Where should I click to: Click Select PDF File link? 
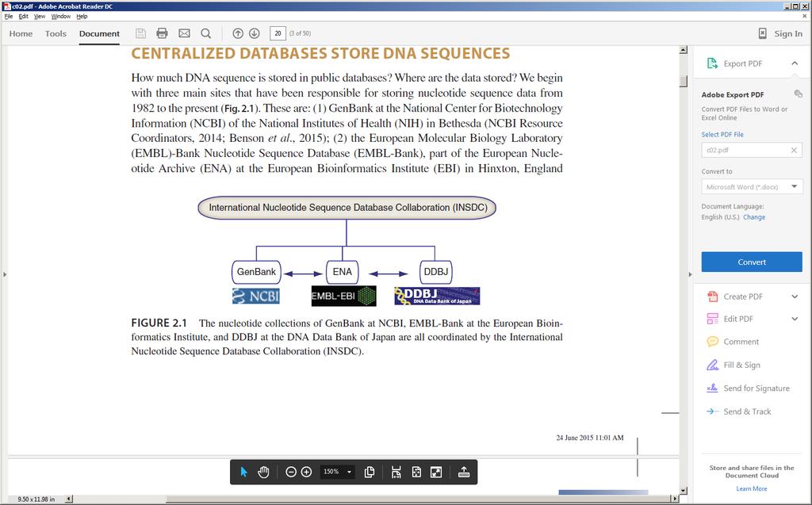tap(722, 134)
